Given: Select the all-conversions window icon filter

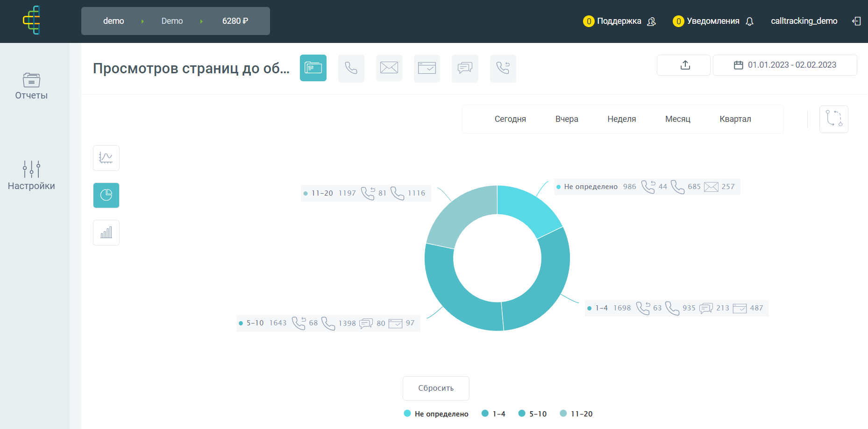Looking at the screenshot, I should tap(313, 68).
